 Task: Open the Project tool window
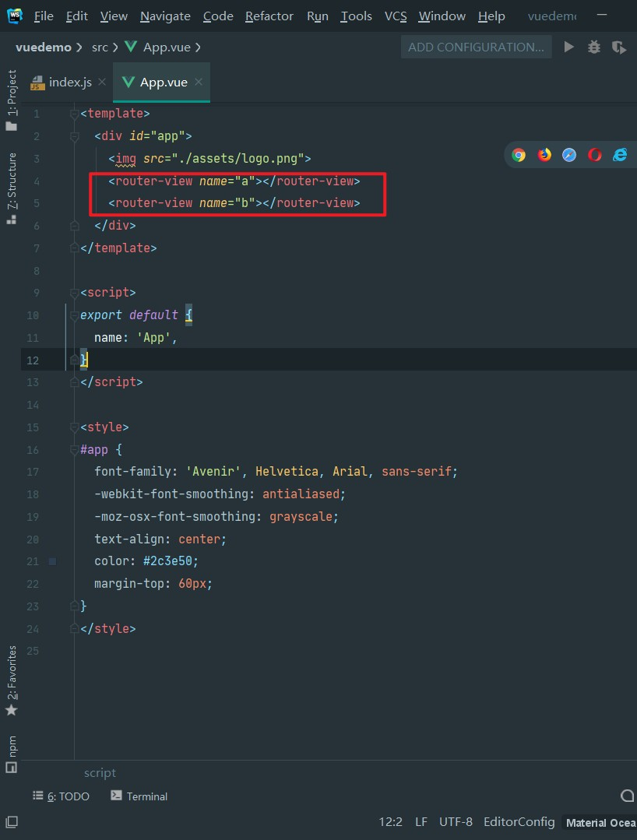point(11,100)
